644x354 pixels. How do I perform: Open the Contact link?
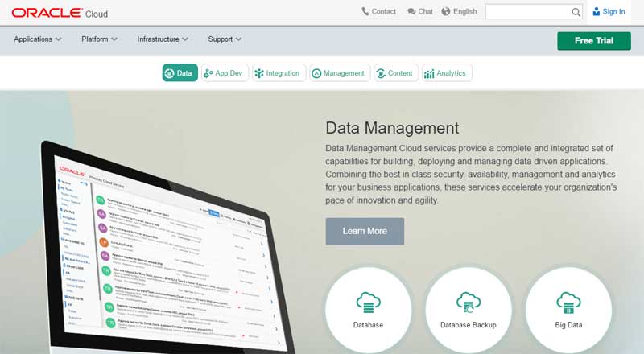point(378,11)
